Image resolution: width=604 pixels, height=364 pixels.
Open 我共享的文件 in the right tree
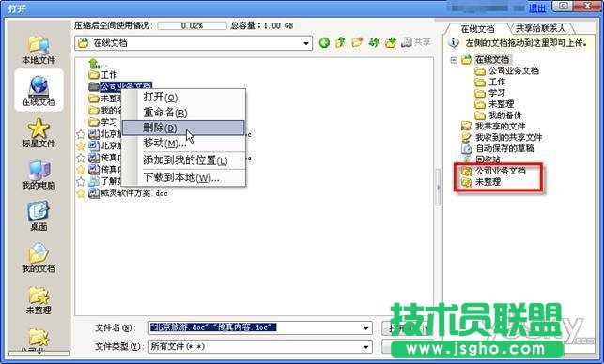(500, 127)
